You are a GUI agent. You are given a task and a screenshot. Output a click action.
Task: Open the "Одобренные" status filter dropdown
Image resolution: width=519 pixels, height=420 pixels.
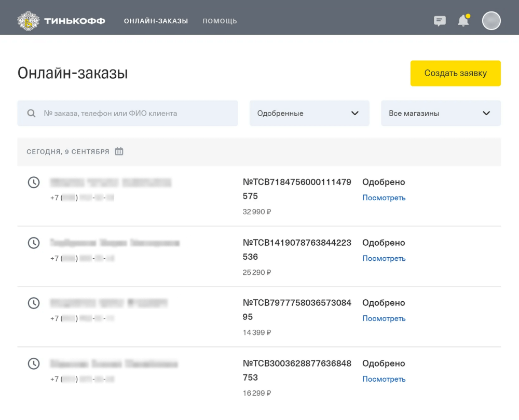click(x=309, y=113)
